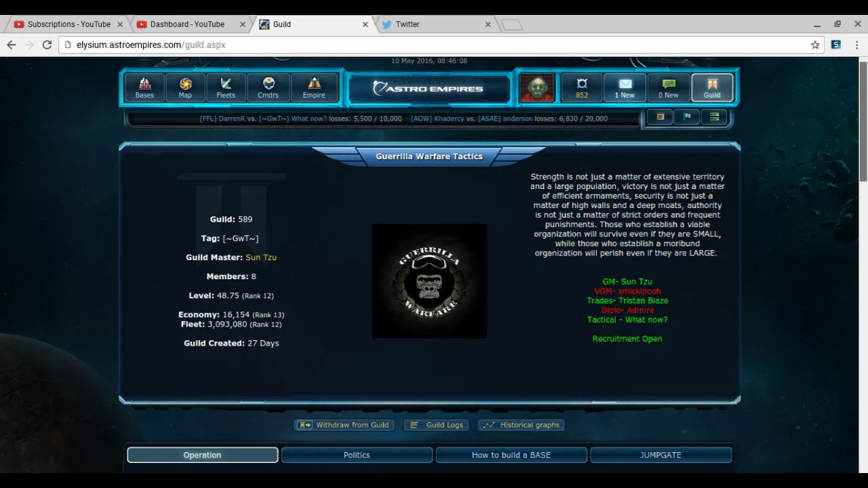868x488 pixels.
Task: Select the Operation tab
Action: click(x=202, y=455)
